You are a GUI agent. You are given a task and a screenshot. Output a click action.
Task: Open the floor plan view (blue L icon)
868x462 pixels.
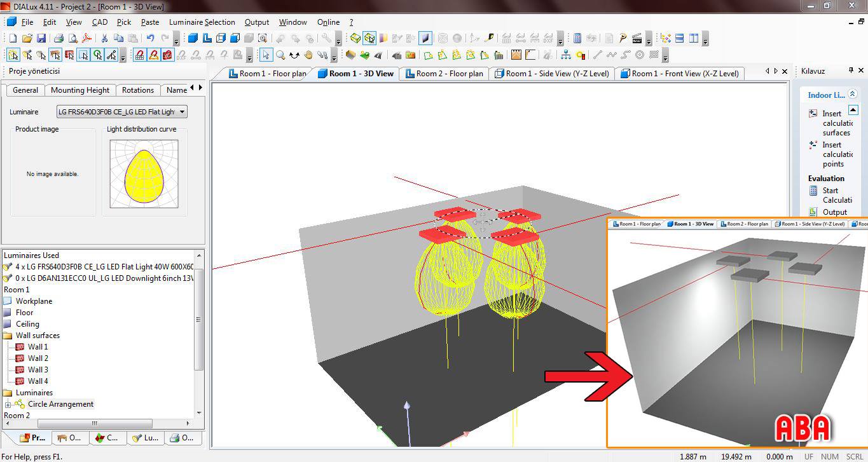coord(207,39)
